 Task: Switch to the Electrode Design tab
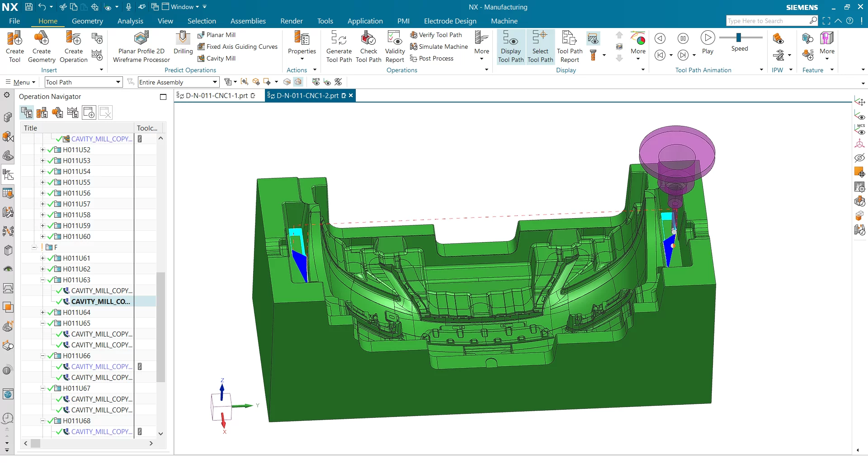pos(450,21)
